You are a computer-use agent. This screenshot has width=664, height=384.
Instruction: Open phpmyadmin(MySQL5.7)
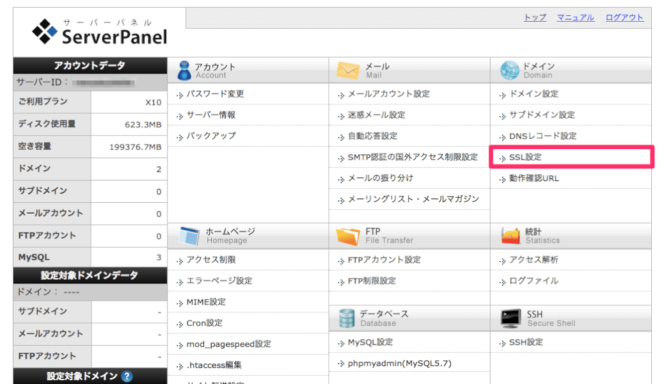coord(399,363)
